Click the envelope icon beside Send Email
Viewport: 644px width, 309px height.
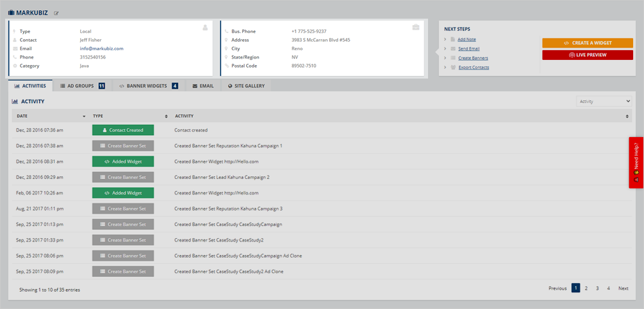click(452, 49)
